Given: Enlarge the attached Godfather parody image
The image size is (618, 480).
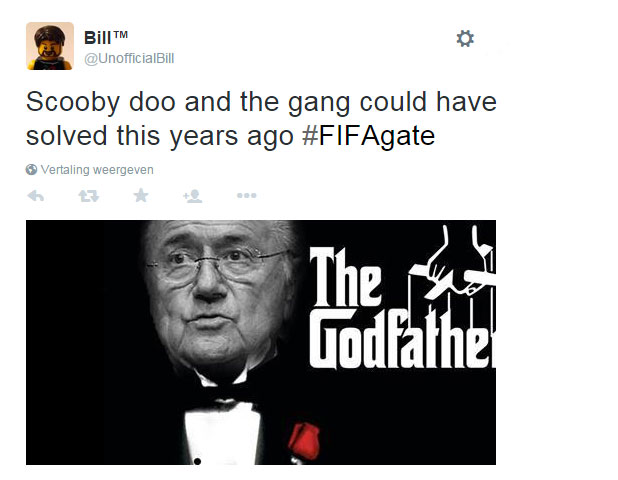Looking at the screenshot, I should pyautogui.click(x=261, y=342).
